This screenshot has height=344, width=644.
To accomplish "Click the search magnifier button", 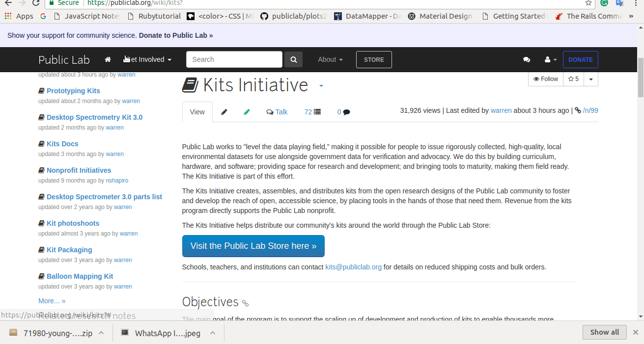I will click(293, 59).
